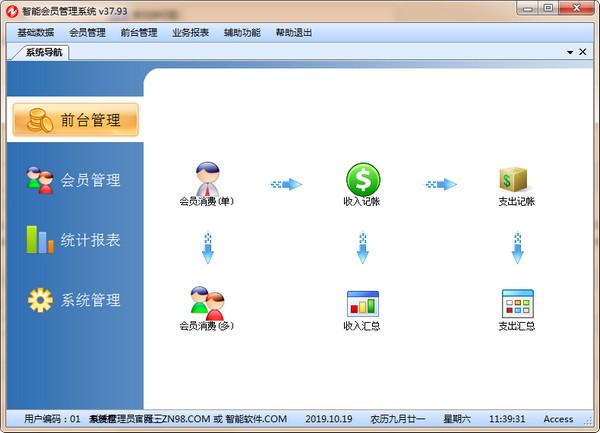The height and width of the screenshot is (433, 600).
Task: Click 农历九月廿一 lunar date text
Action: [x=398, y=419]
